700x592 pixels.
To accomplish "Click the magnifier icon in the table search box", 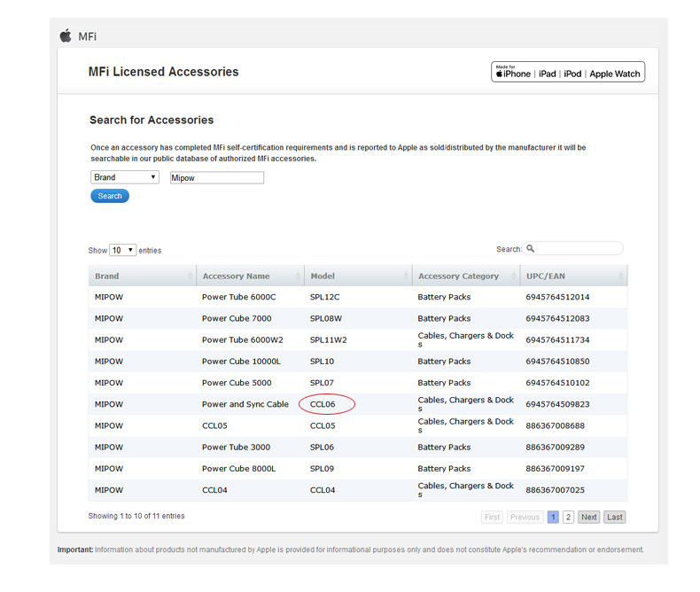I will 531,248.
